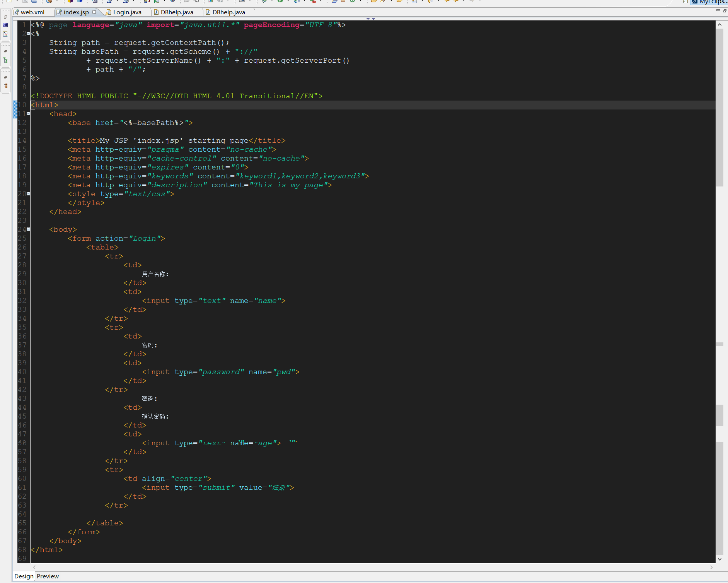
Task: Click the closing head tag
Action: point(65,212)
